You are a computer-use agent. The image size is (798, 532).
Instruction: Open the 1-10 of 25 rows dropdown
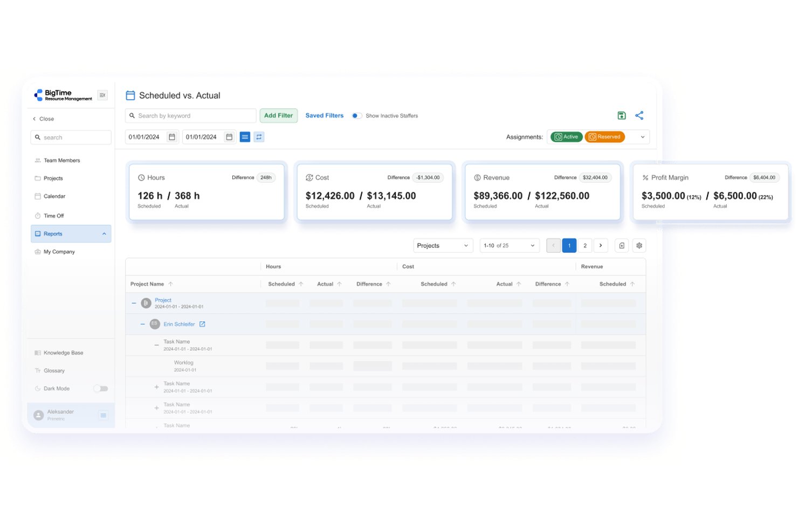(x=510, y=246)
